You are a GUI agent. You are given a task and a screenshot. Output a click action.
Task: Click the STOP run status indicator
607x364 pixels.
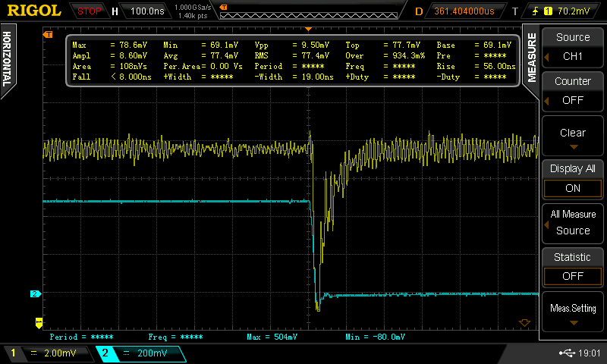pyautogui.click(x=90, y=11)
